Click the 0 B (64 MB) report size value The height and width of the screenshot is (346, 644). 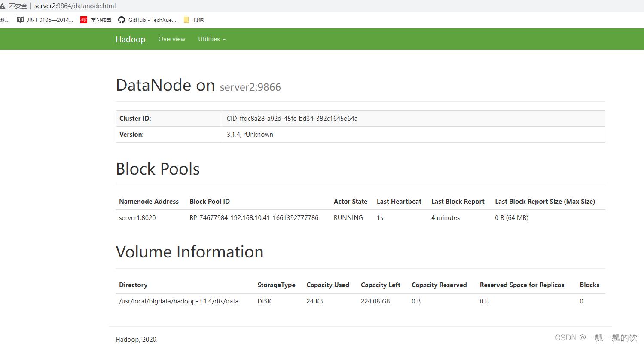(512, 218)
